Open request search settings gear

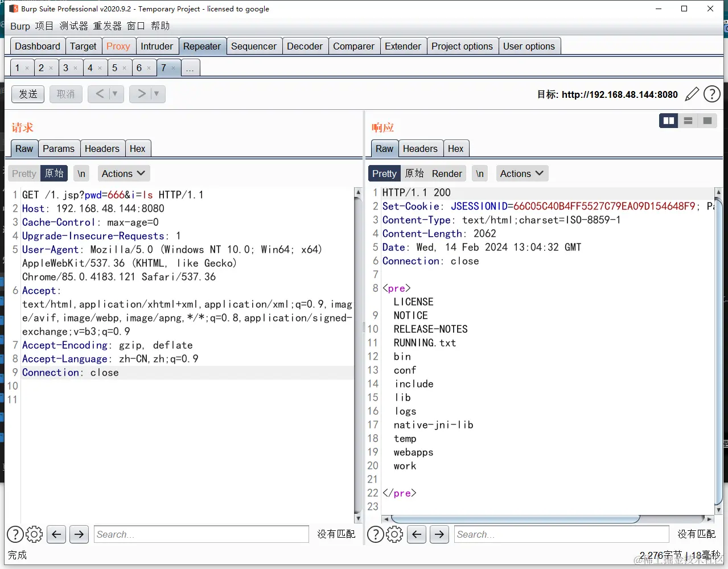pyautogui.click(x=34, y=534)
